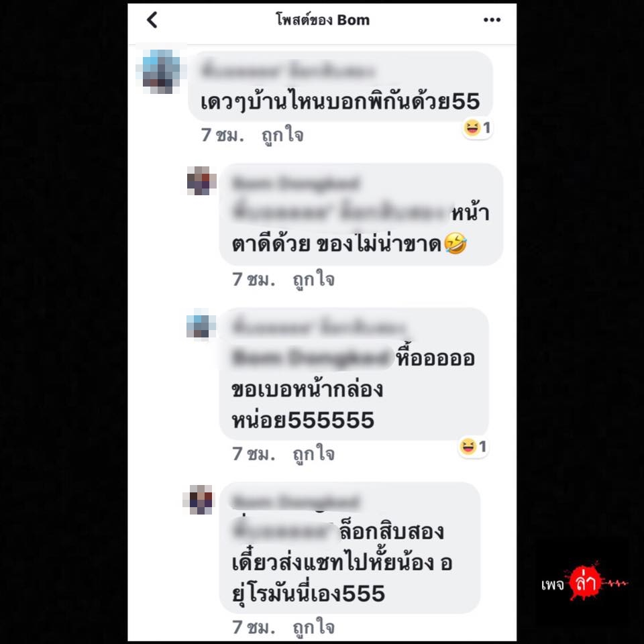
Task: Open the avatar beside the 'ตาดีด้วย' reply
Action: click(x=202, y=180)
